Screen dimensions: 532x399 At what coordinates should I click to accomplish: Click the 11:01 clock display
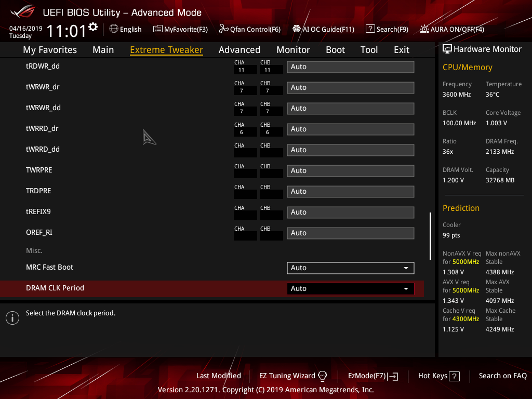click(x=66, y=31)
